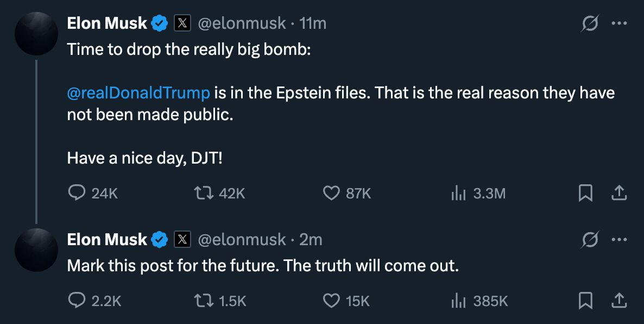Click the 11m timestamp link
The height and width of the screenshot is (324, 644).
pyautogui.click(x=313, y=23)
